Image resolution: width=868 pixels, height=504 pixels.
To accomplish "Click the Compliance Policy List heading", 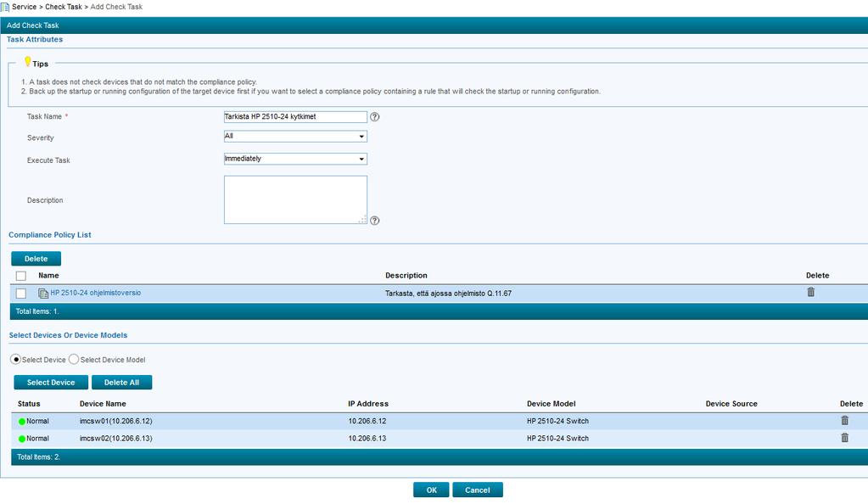I will (x=50, y=235).
